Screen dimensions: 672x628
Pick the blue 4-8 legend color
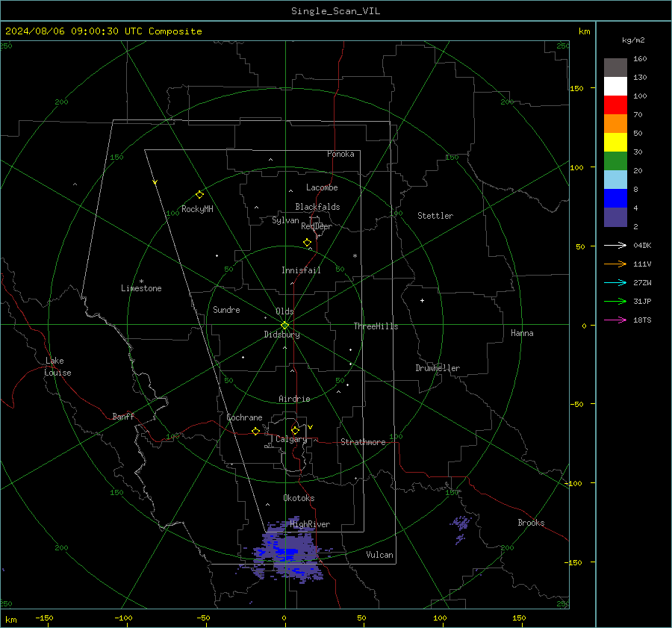(615, 199)
